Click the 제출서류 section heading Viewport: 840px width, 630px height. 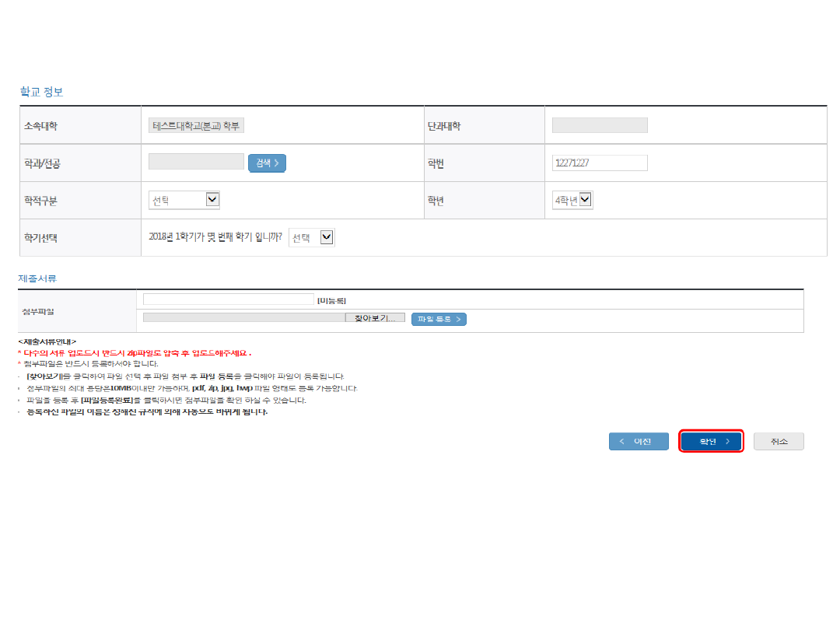37,278
